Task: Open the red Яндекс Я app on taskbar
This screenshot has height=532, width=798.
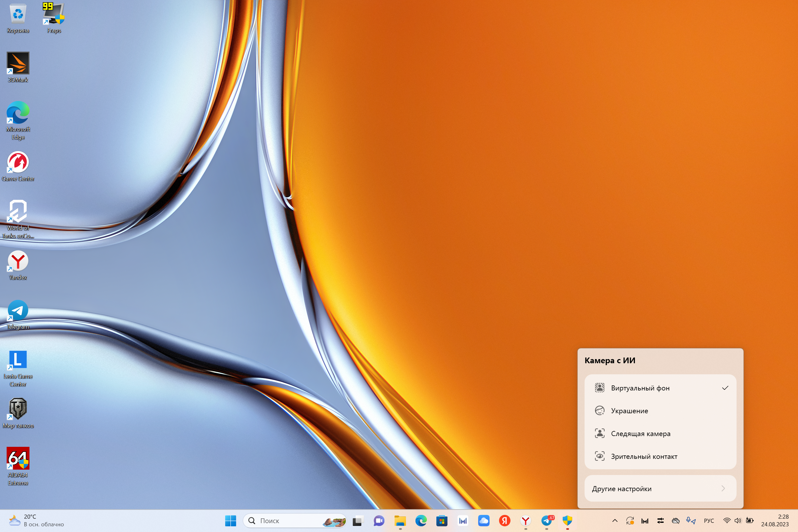Action: [505, 521]
